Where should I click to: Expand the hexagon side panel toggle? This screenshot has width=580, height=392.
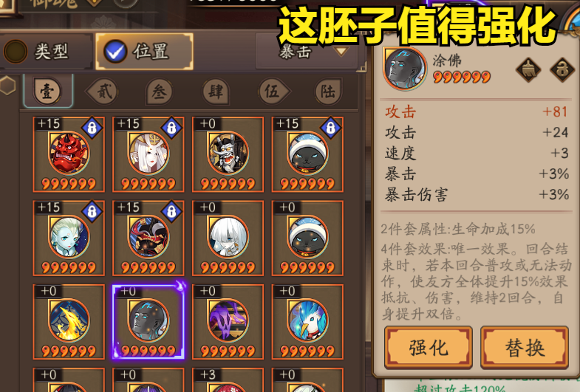7,86
